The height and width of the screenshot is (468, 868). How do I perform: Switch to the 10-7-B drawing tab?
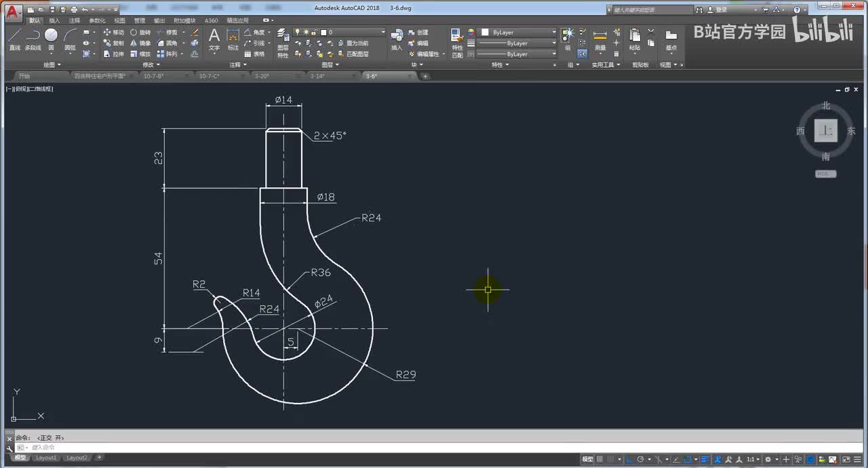[x=153, y=76]
